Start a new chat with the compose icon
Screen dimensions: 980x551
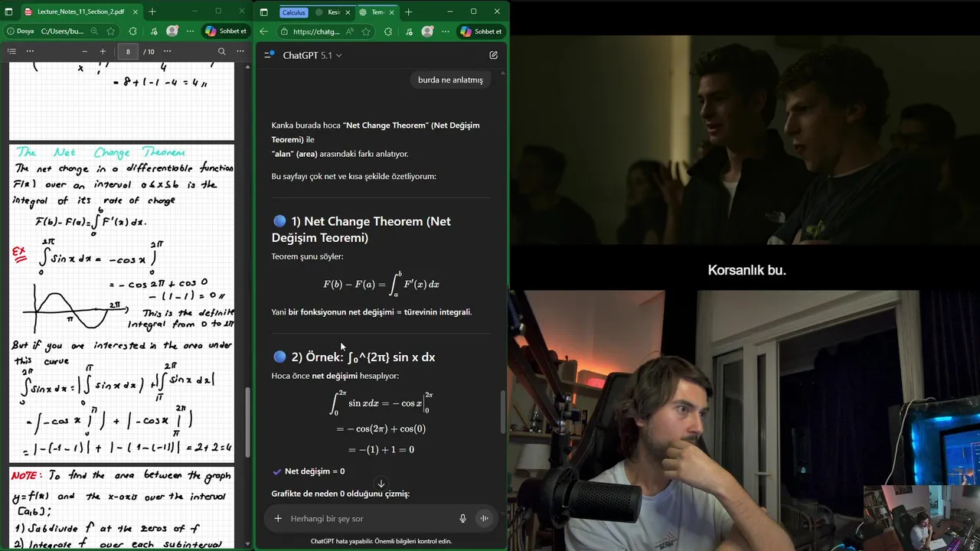(x=494, y=55)
